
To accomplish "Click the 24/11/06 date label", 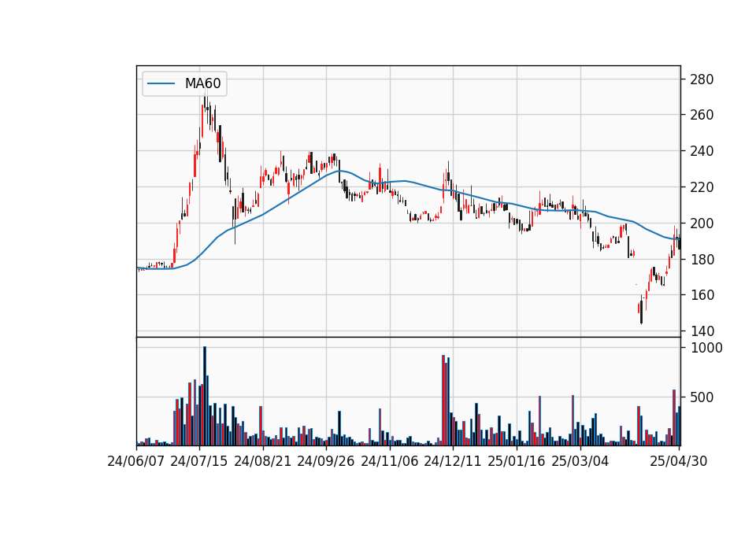I will (x=390, y=462).
